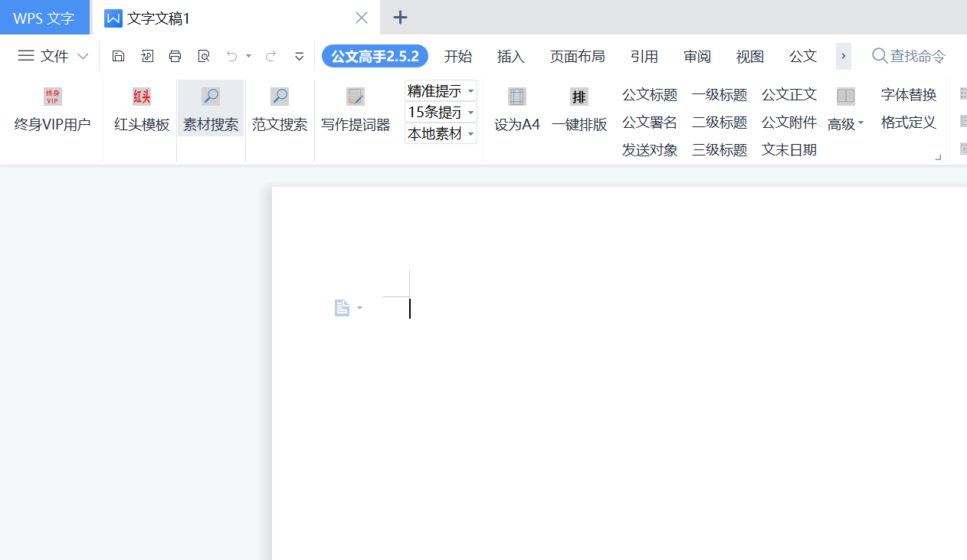The image size is (967, 560).
Task: Click the paragraph layout icon in page
Action: 343,308
